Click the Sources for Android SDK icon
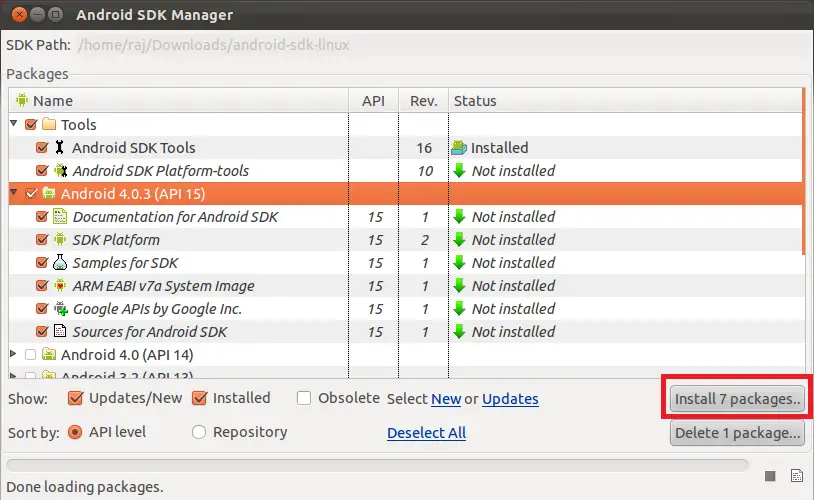Viewport: 814px width, 500px height. 60,331
